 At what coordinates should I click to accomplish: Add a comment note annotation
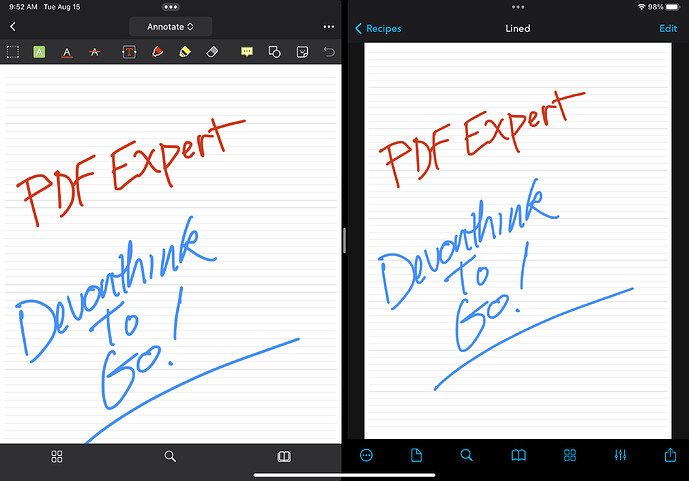pos(247,52)
